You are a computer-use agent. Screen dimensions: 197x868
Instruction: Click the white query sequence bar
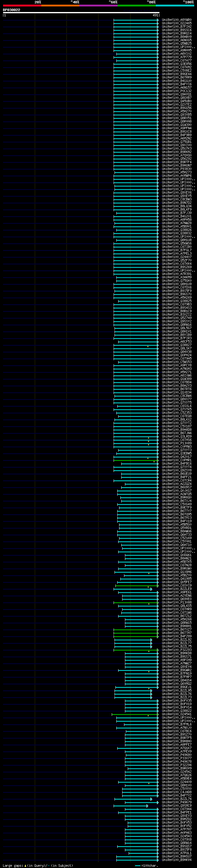[x=81, y=12]
